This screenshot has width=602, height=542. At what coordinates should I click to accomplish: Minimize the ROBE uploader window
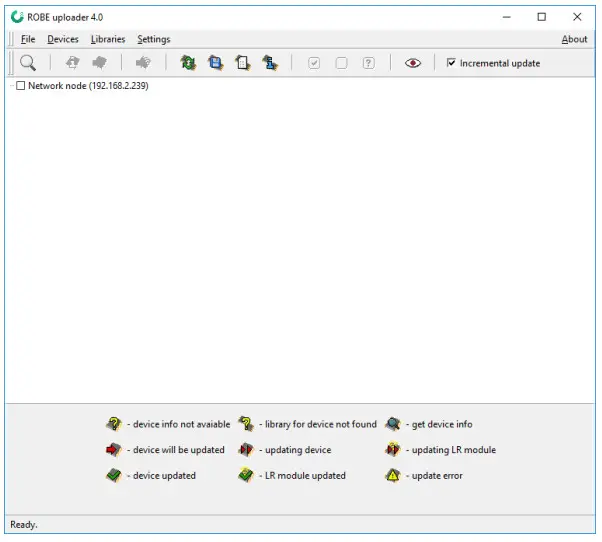click(507, 17)
